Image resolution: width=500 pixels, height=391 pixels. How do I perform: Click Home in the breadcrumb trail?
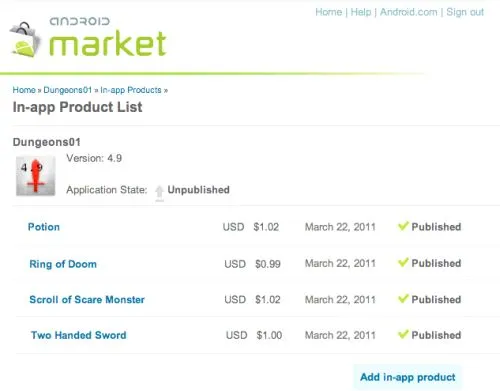[x=24, y=90]
